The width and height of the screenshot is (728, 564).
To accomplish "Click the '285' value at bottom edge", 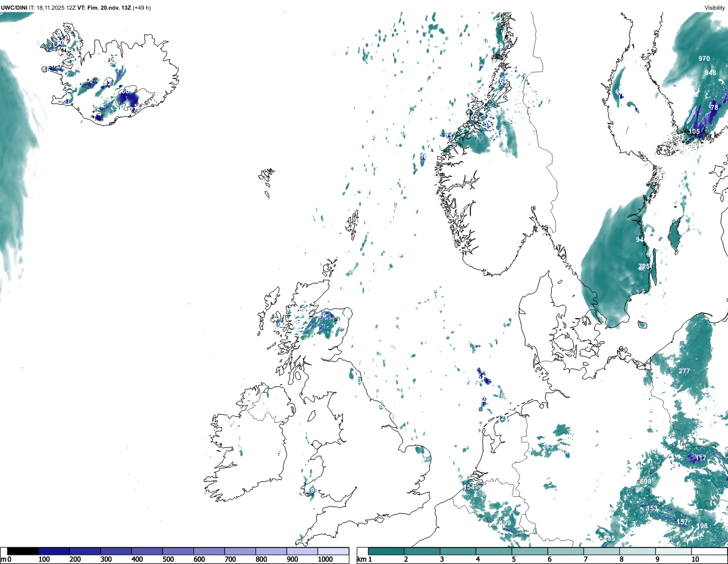I will pos(610,538).
